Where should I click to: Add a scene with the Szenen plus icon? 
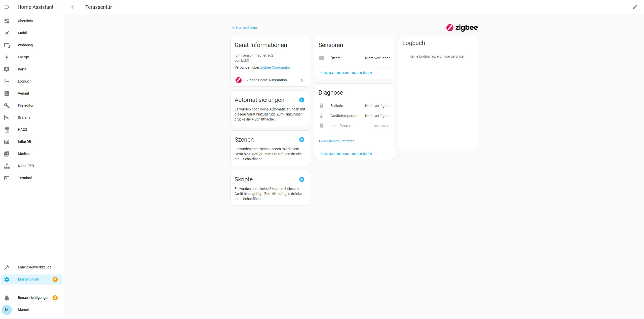pos(301,140)
